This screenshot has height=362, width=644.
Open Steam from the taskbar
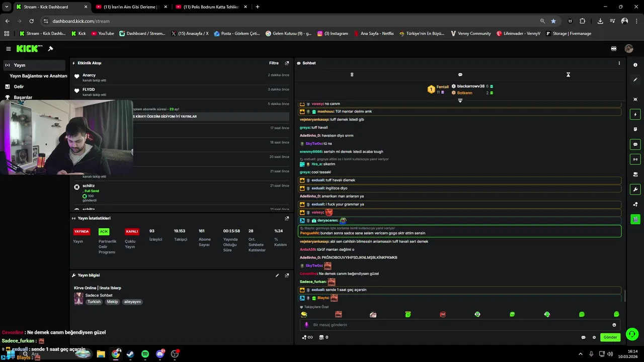[x=130, y=354]
